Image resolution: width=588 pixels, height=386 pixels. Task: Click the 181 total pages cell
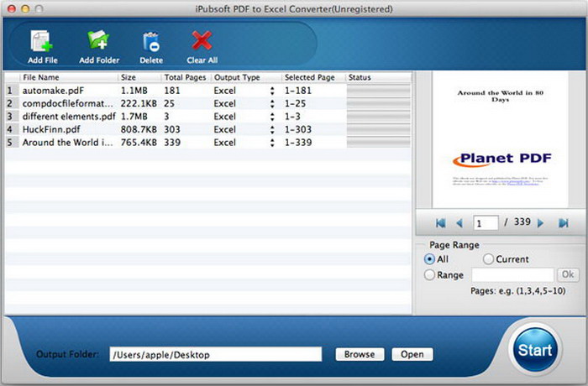click(172, 91)
